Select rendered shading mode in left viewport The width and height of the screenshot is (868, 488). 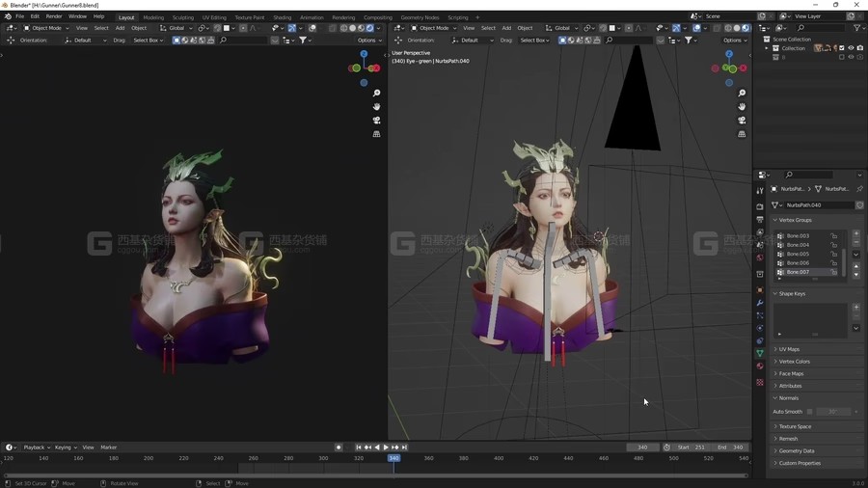tap(369, 28)
